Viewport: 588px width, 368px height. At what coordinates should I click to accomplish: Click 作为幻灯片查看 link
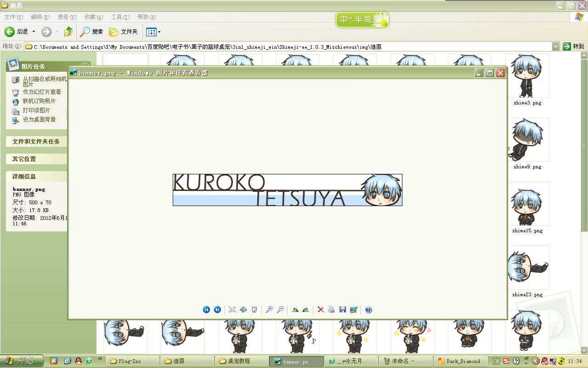pos(42,92)
